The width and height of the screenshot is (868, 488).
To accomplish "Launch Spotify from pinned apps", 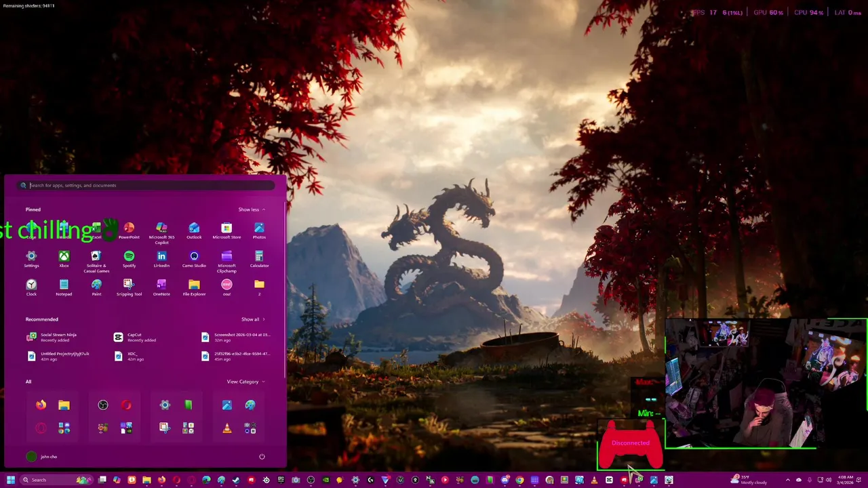I will pyautogui.click(x=129, y=259).
